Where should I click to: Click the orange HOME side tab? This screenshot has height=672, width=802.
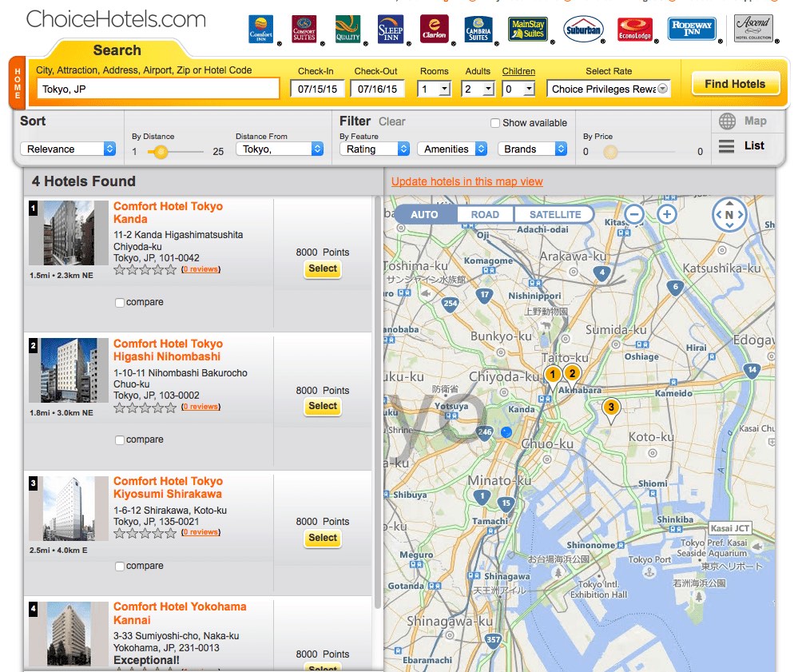pyautogui.click(x=18, y=83)
